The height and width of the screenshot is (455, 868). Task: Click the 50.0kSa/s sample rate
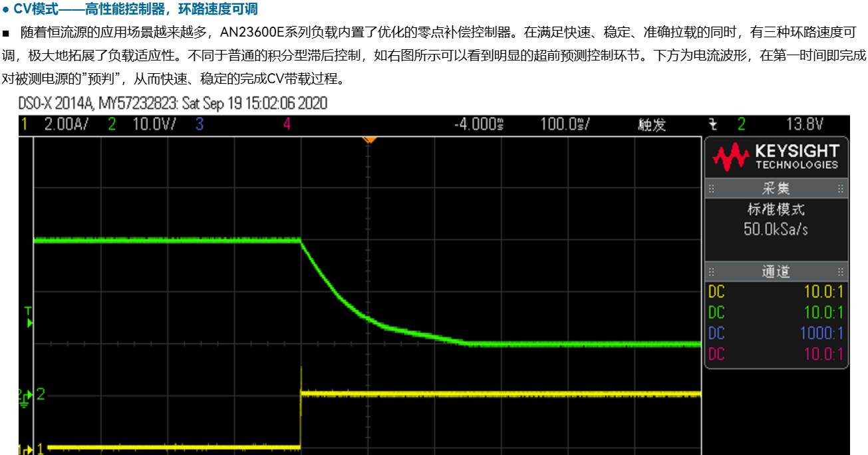coord(776,229)
